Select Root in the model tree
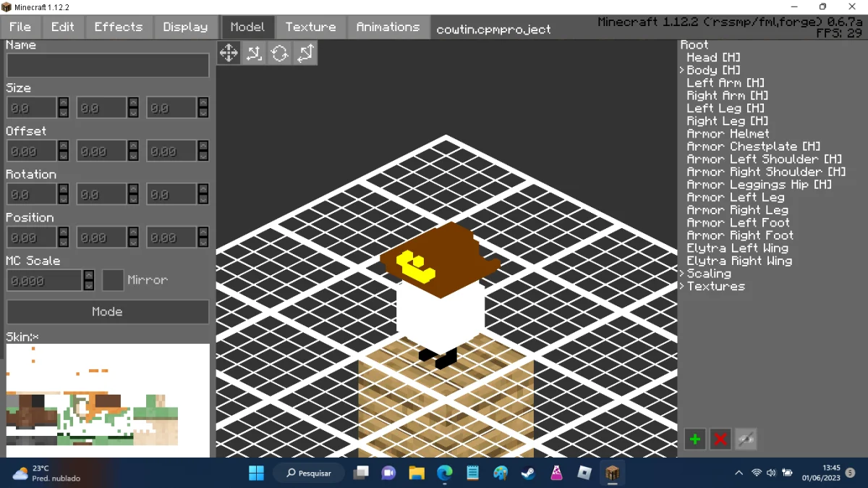 (694, 45)
